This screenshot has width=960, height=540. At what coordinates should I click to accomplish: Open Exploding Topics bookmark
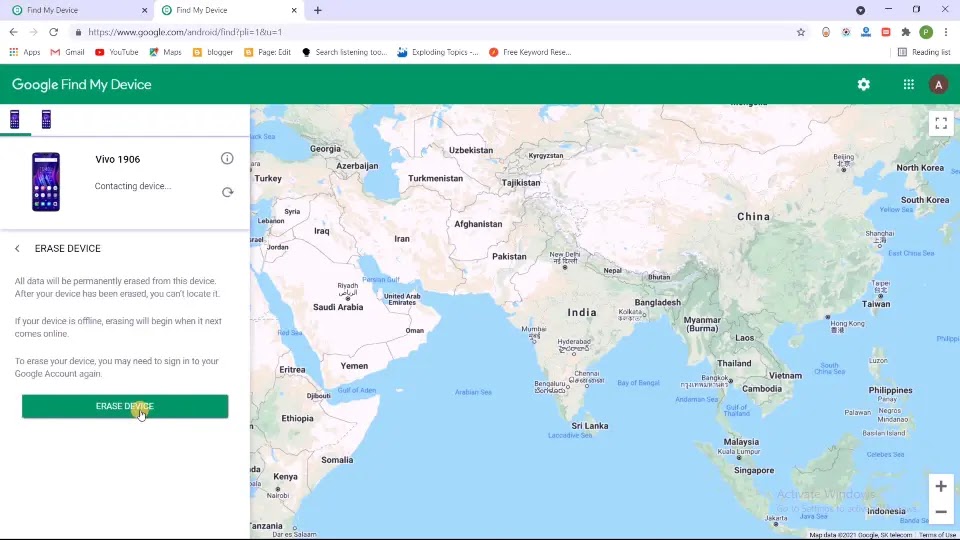click(x=438, y=52)
